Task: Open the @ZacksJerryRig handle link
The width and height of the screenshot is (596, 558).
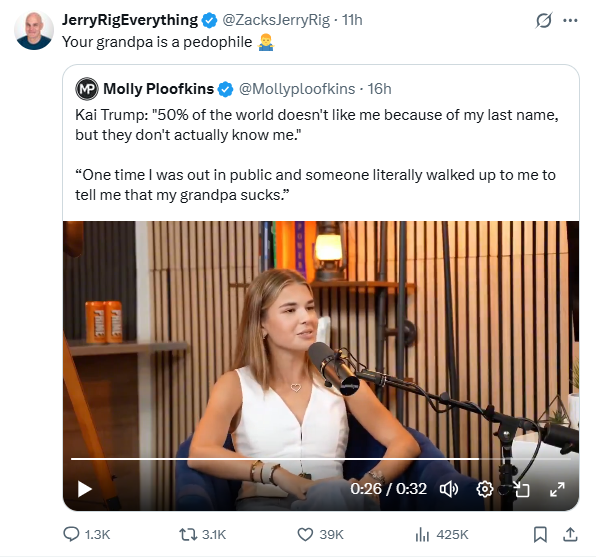Action: [276, 20]
